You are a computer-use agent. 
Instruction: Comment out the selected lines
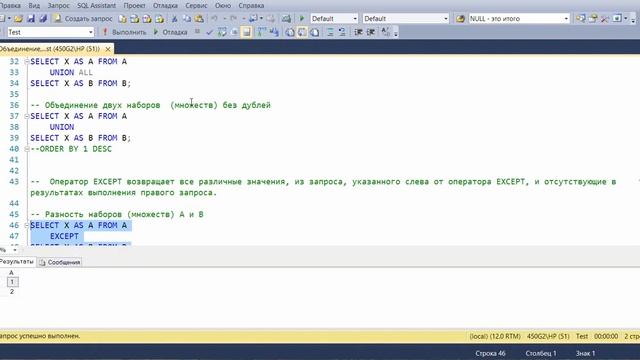pos(330,32)
